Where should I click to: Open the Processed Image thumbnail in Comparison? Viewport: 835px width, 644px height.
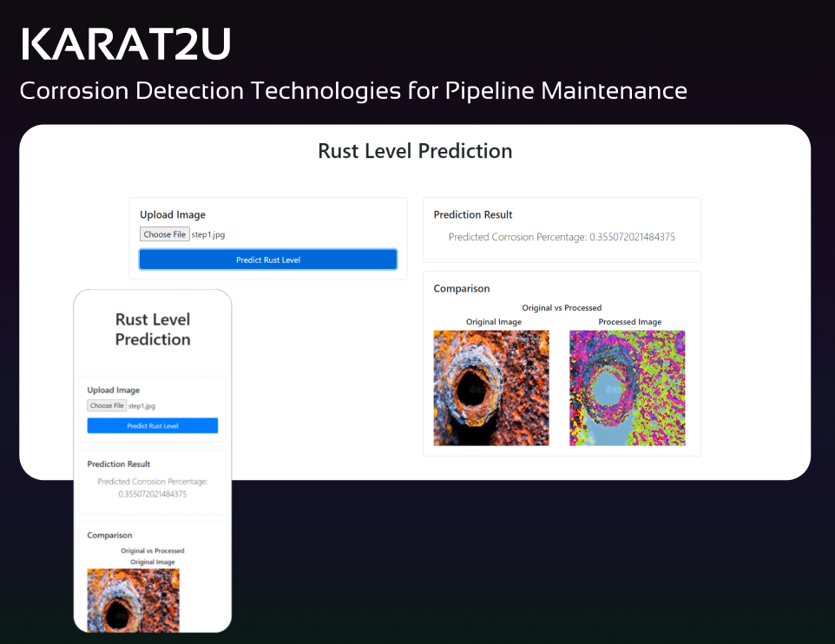(628, 388)
